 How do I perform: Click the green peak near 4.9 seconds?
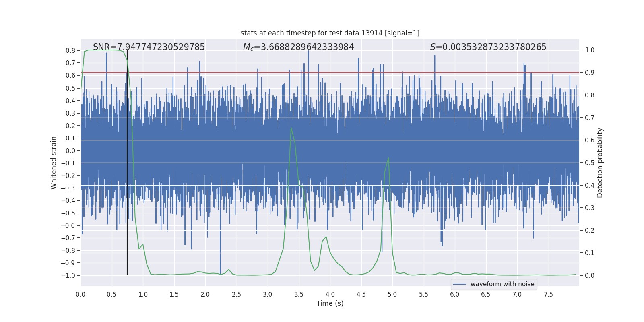click(x=388, y=158)
